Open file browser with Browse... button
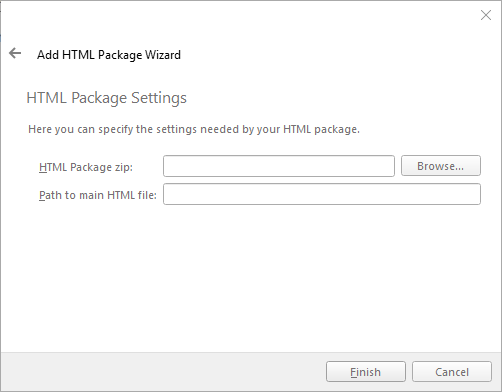This screenshot has height=392, width=502. [x=441, y=166]
